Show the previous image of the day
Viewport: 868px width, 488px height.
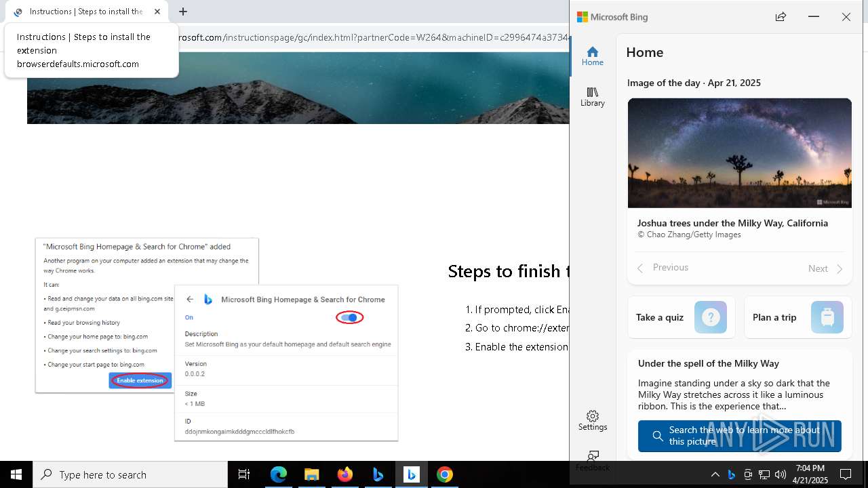(663, 268)
